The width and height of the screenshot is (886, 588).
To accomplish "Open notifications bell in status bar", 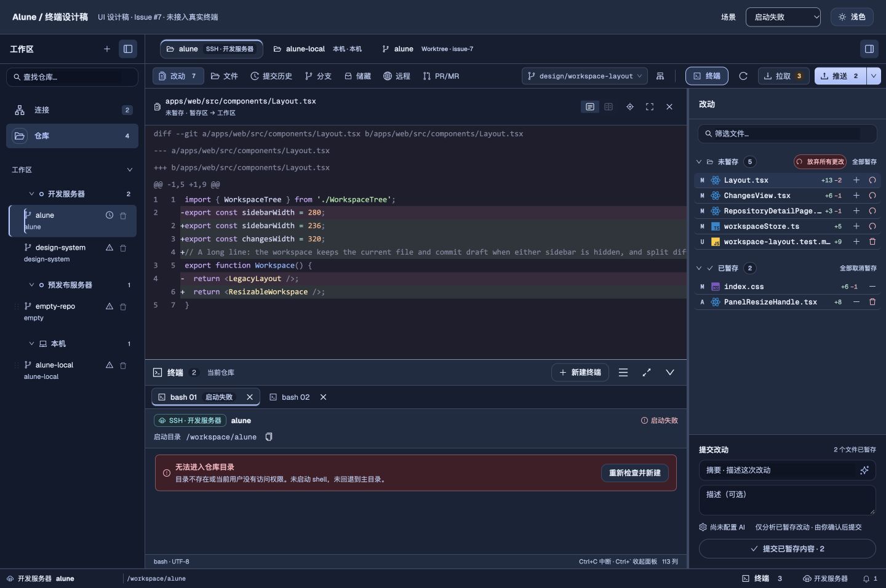I will click(866, 579).
